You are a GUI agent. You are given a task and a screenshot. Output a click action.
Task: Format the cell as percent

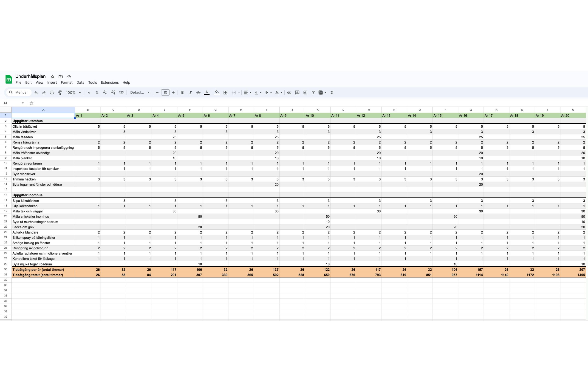pos(97,93)
